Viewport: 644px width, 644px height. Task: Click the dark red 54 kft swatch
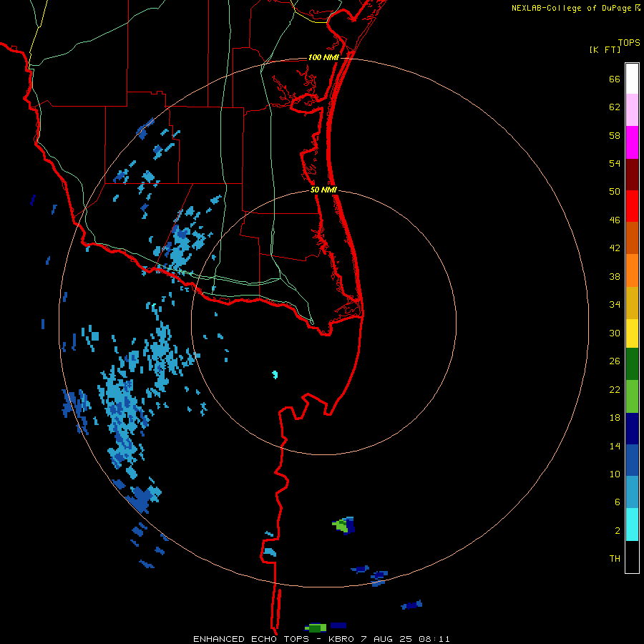tap(632, 175)
